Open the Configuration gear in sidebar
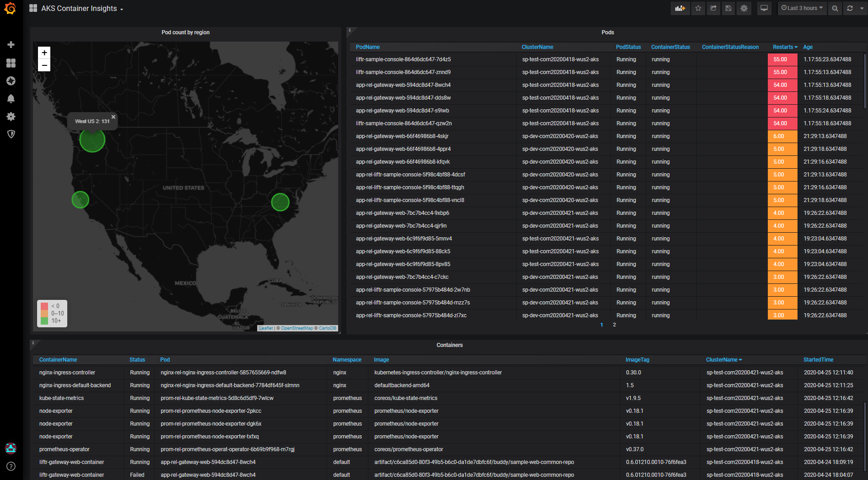 click(11, 117)
